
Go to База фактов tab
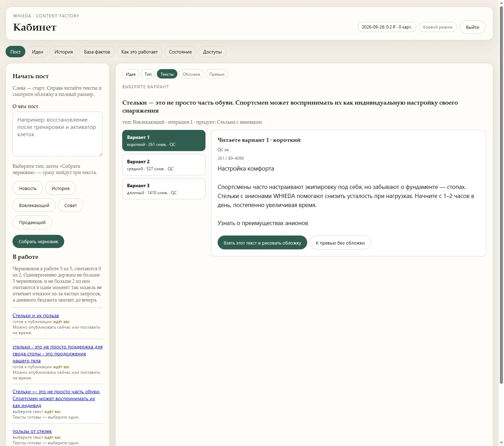[97, 52]
